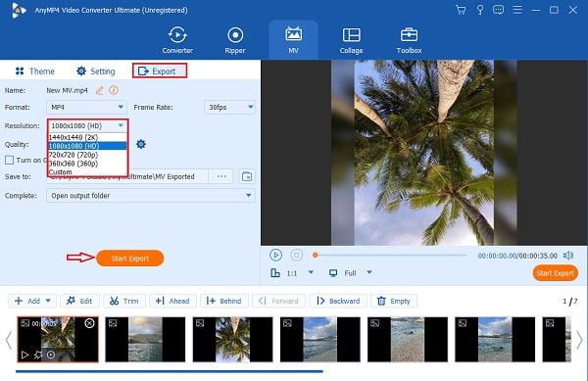The height and width of the screenshot is (381, 588).
Task: Choose 1080x1080 (HD) resolution option
Action: pos(88,146)
